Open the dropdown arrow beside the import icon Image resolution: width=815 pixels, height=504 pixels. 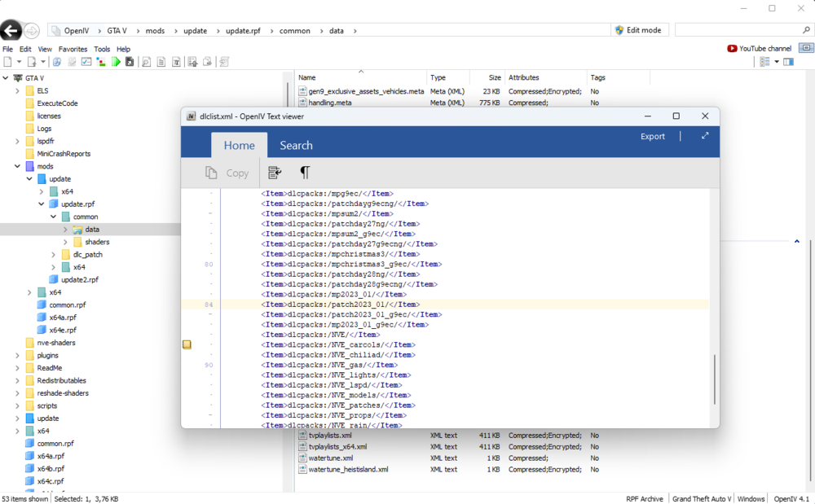tap(43, 62)
